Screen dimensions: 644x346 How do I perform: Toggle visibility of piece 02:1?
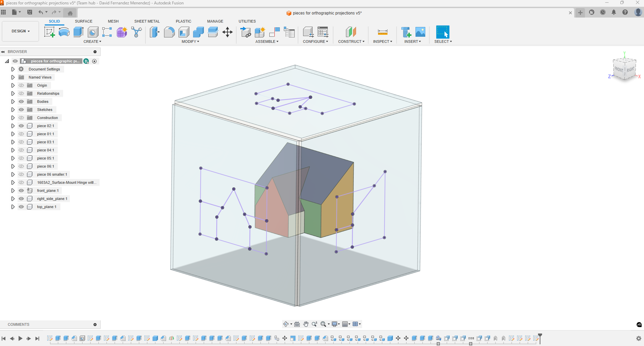click(x=21, y=125)
